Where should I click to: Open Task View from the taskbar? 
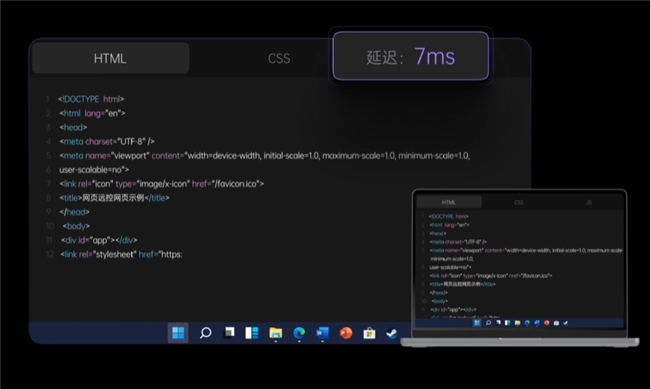(229, 333)
